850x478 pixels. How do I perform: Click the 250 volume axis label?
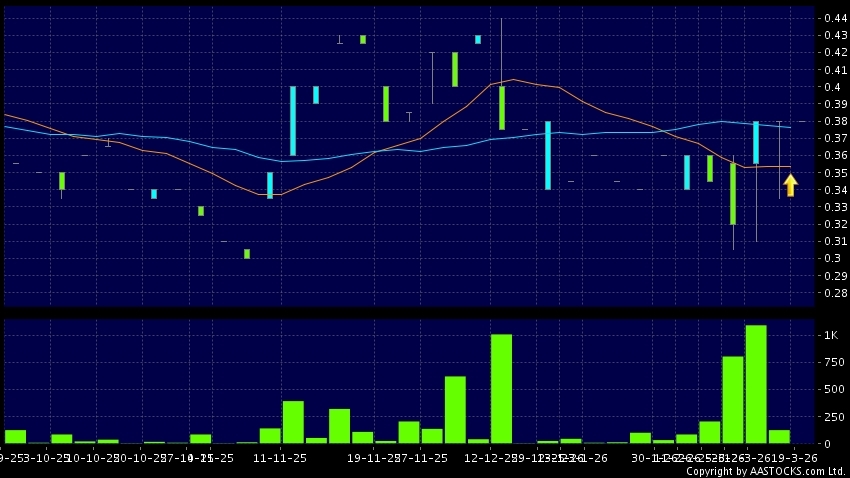coord(831,416)
